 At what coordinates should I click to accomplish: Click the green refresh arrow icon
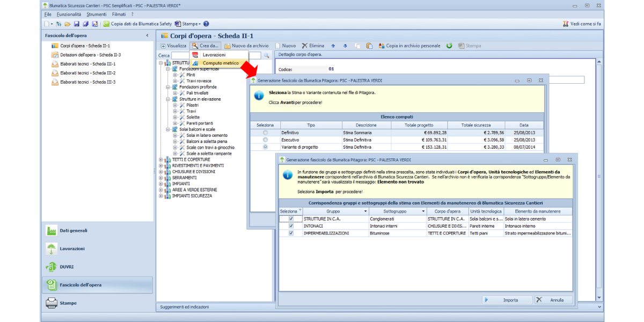click(x=449, y=46)
